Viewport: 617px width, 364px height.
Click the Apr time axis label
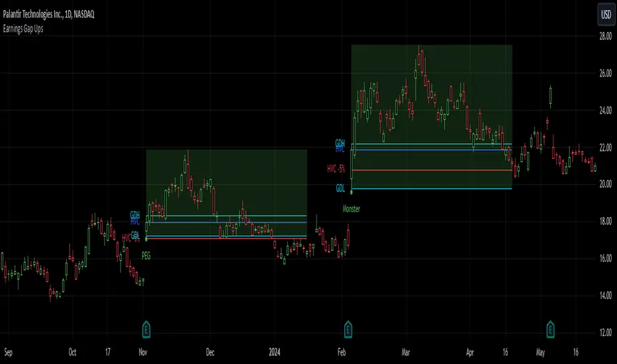pyautogui.click(x=470, y=352)
